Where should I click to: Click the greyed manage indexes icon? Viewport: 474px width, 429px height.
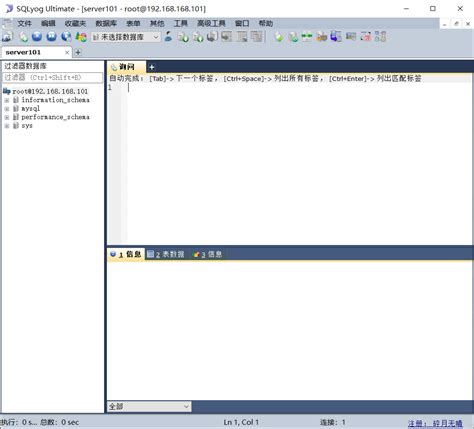point(256,37)
